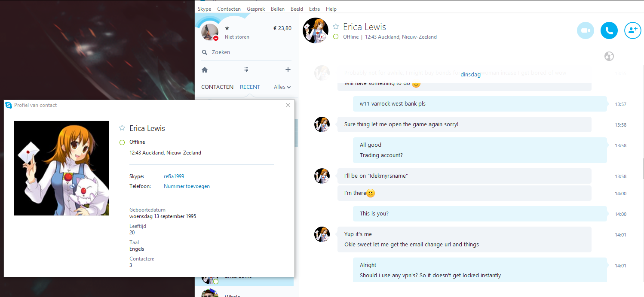Click the 14:01 timestamp beside "Alright"
Screen dimensions: 644x297
click(x=620, y=266)
